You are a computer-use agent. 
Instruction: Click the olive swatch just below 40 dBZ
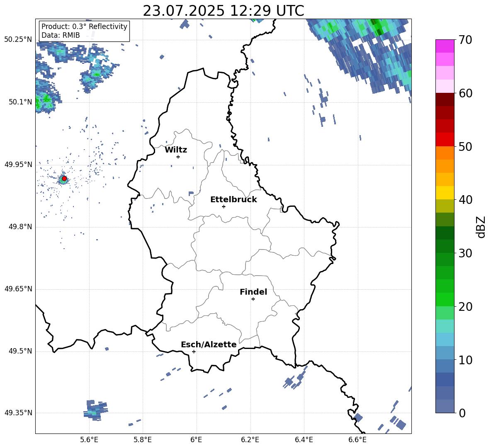(x=445, y=206)
